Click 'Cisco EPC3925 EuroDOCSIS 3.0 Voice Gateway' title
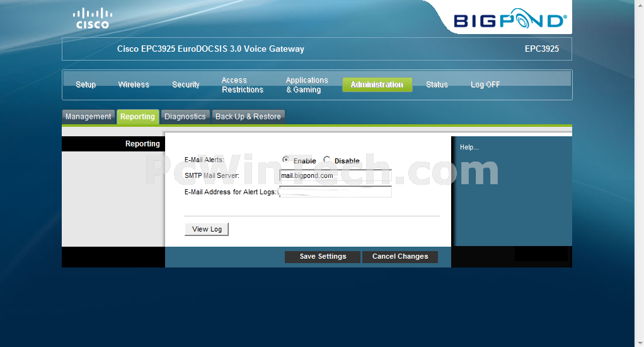Screen dimensions: 644x347 (210, 49)
